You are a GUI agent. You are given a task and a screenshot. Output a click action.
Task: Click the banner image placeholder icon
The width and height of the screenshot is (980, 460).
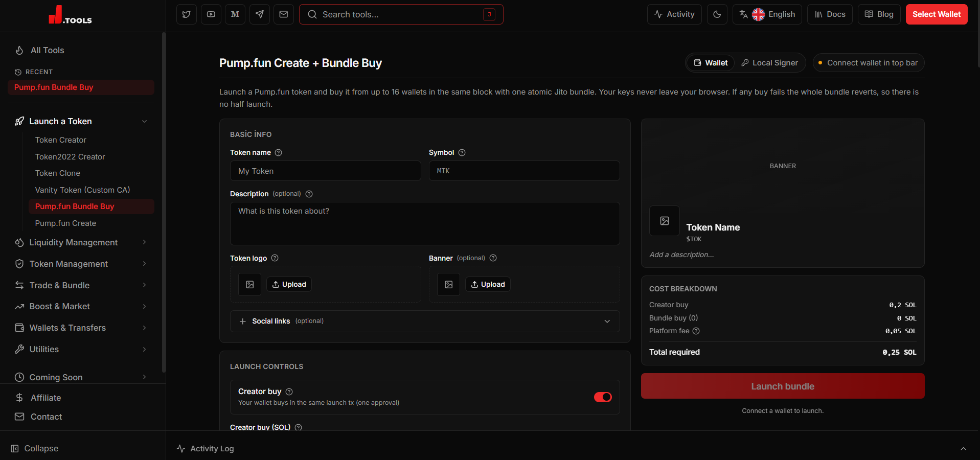coord(448,285)
